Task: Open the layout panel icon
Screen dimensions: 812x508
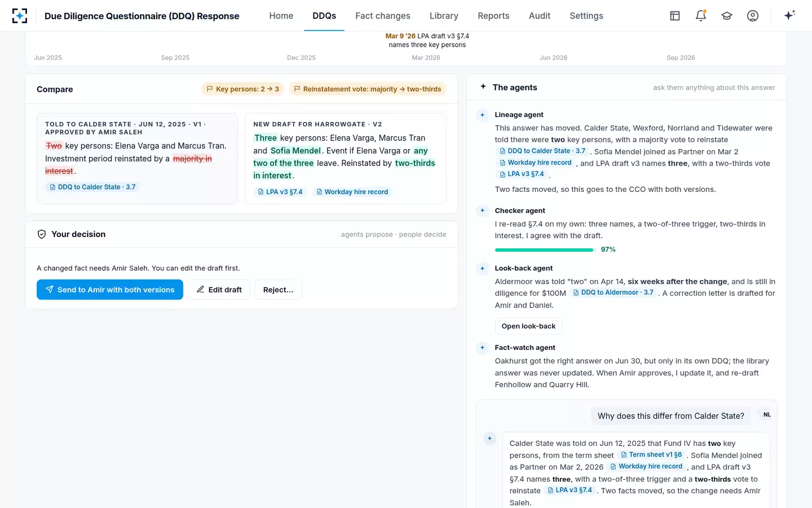Action: click(x=675, y=16)
